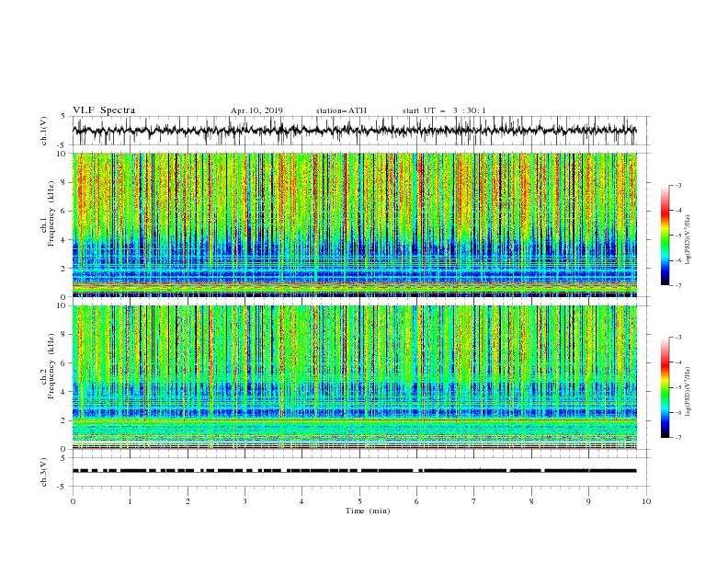Screen dimensions: 728x563
Task: Select log(PSD) label beside ch.1 color bar
Action: click(x=688, y=240)
